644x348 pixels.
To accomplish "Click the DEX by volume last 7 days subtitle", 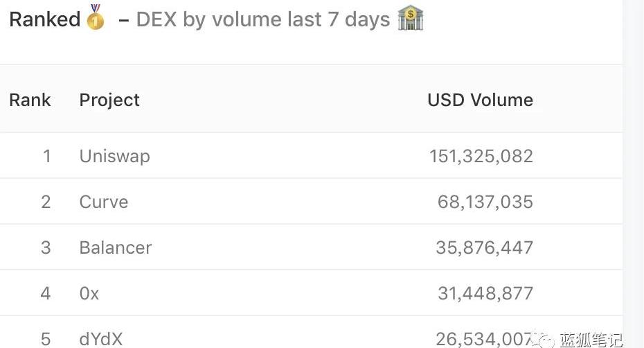I will pyautogui.click(x=263, y=19).
